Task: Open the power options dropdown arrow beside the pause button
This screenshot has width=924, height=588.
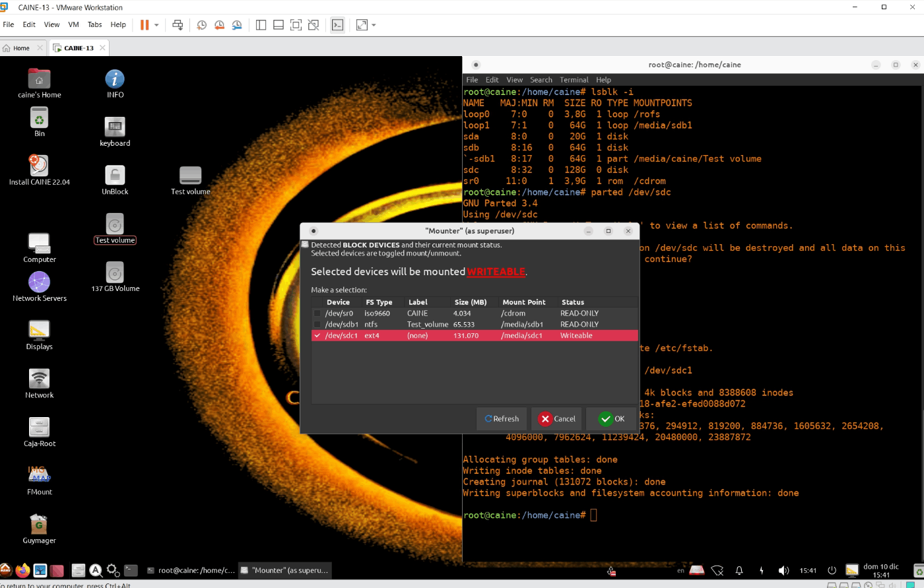Action: pyautogui.click(x=156, y=25)
